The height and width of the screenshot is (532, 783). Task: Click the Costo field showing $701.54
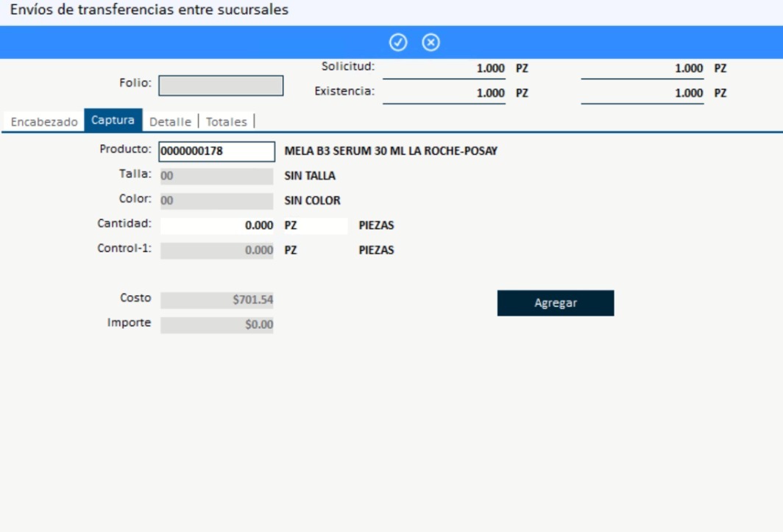pos(217,300)
